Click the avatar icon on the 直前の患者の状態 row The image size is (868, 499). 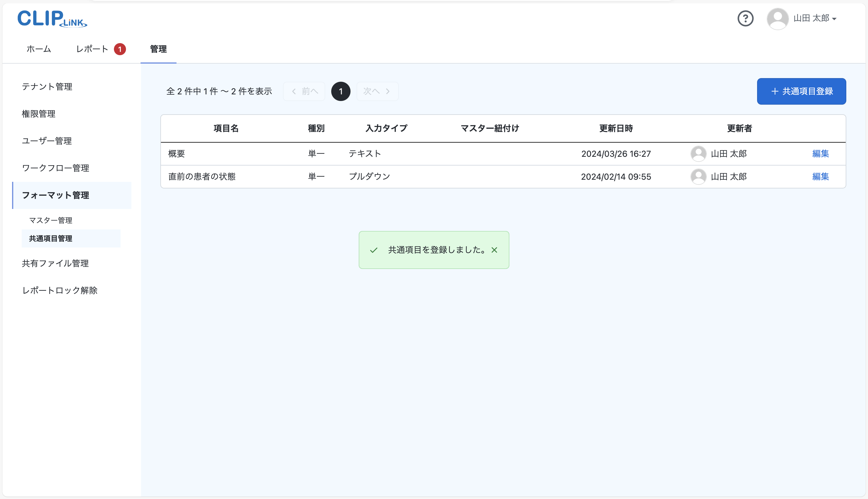698,176
